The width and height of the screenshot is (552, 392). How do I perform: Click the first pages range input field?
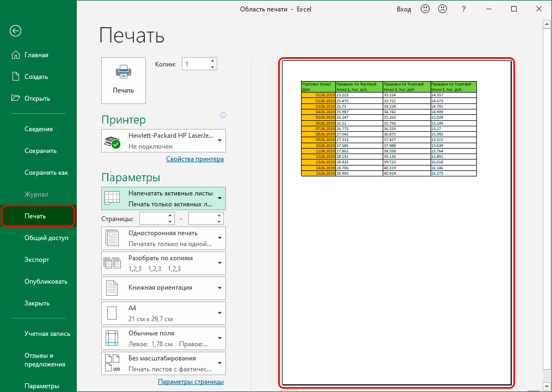tap(153, 218)
